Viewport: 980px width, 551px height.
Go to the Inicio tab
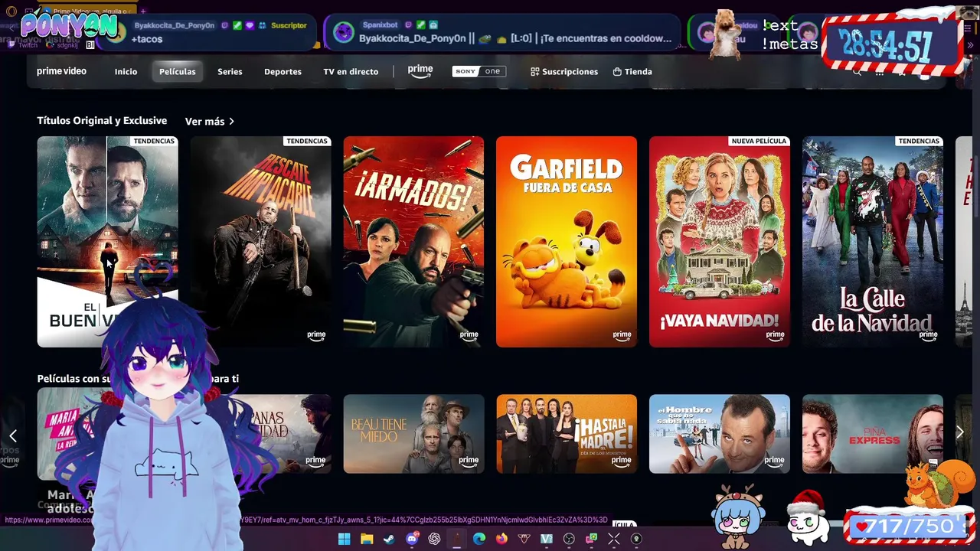click(126, 71)
